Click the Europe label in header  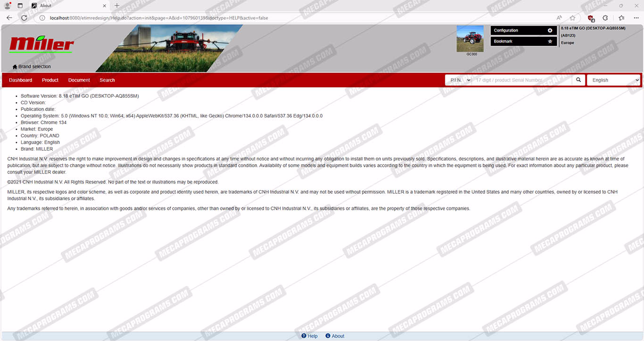click(568, 43)
